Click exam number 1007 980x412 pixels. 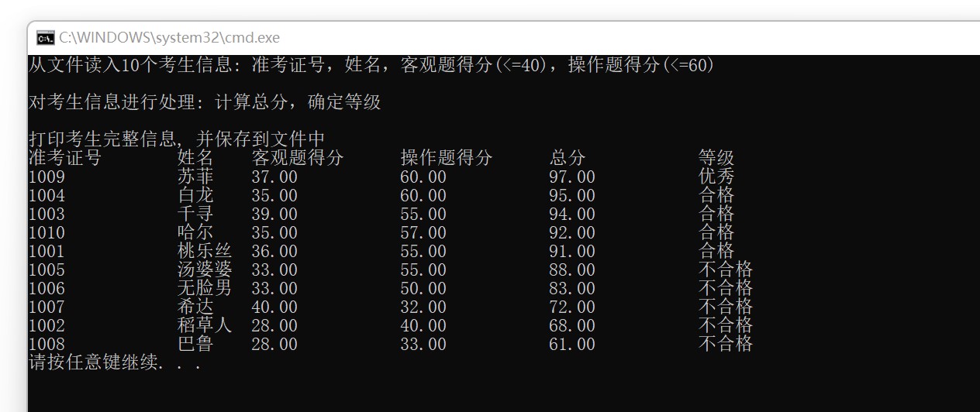click(x=47, y=307)
